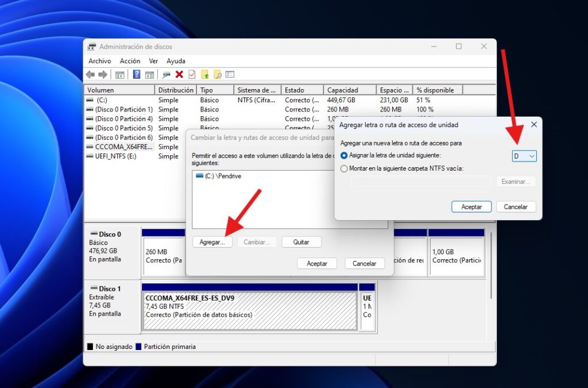
Task: Select Montar en la siguiente carpeta NTFS vacía
Action: [x=344, y=169]
